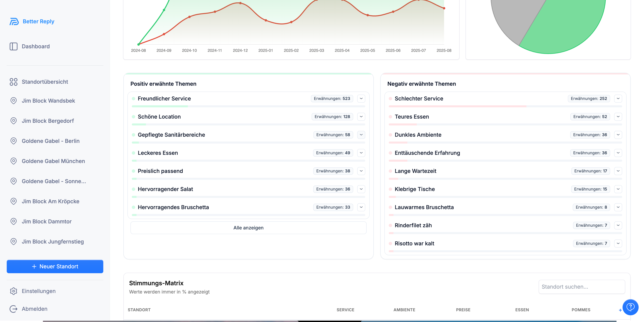Click the plus icon to add a matrix column
The width and height of the screenshot is (644, 322).
pos(620,310)
